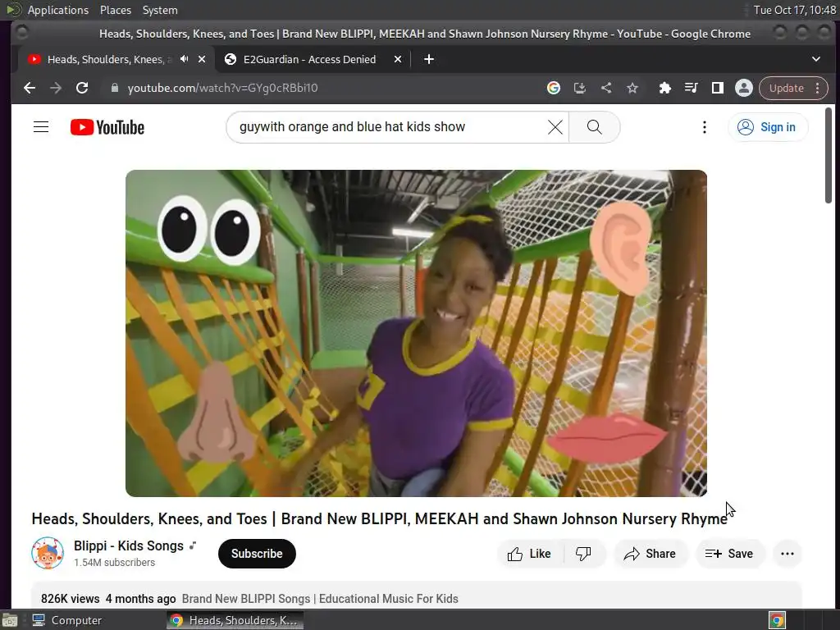840x630 pixels.
Task: Expand the tab search chevron
Action: click(x=816, y=59)
